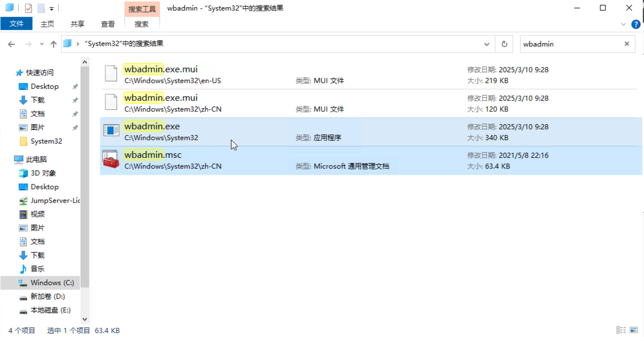Open 下载 under 此电脑
This screenshot has height=337, width=644.
[37, 255]
